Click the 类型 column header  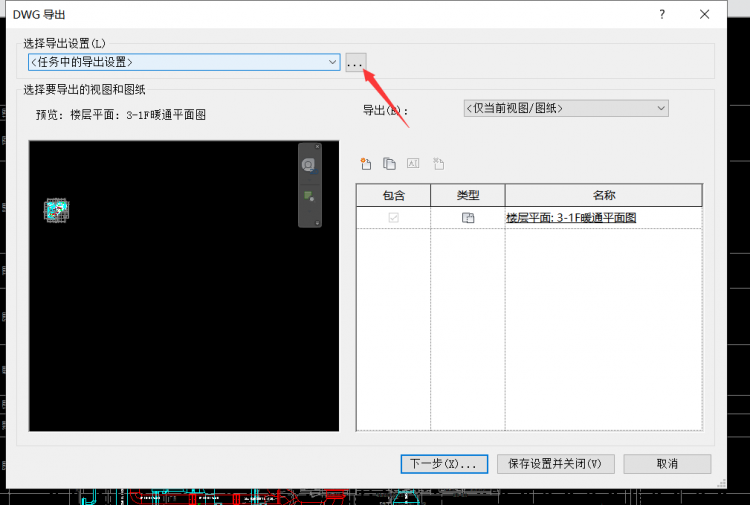click(468, 195)
